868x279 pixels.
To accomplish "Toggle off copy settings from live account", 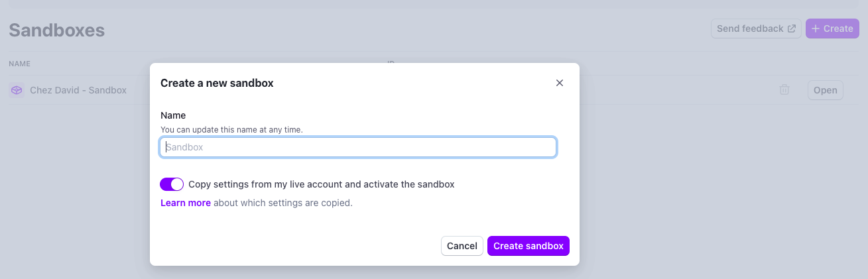I will [172, 184].
